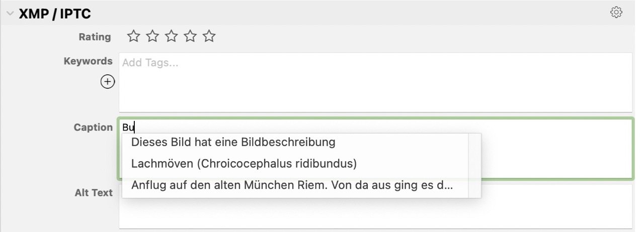Set rating to five stars
The image size is (644, 232).
pos(209,36)
